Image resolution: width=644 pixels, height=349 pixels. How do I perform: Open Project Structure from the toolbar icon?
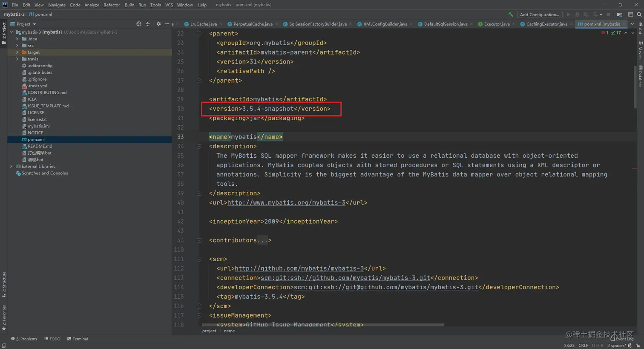(x=619, y=14)
